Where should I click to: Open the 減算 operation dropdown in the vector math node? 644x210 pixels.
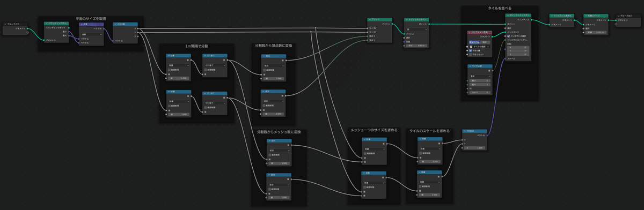(x=92, y=34)
